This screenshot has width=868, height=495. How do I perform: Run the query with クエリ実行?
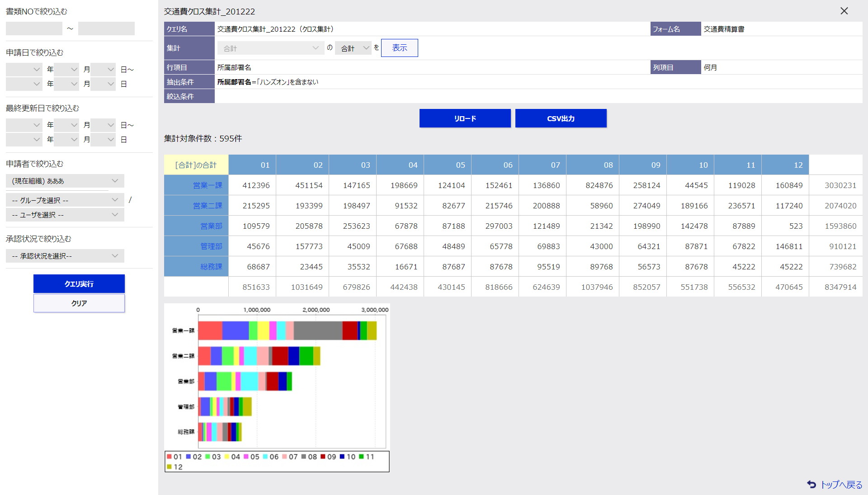pos(79,284)
